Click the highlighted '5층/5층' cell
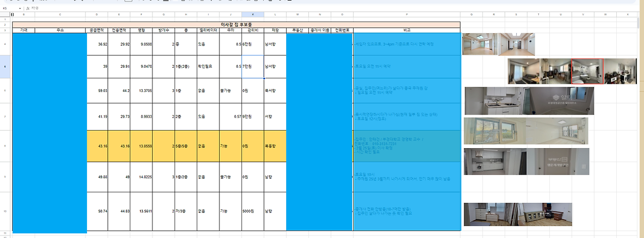Viewport: 644px width, 238px height. [186, 146]
